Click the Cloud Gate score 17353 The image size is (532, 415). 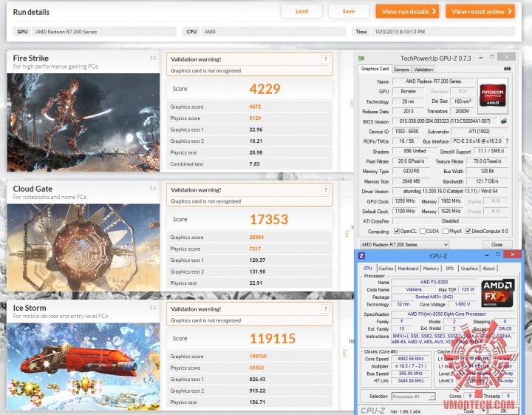pos(269,220)
